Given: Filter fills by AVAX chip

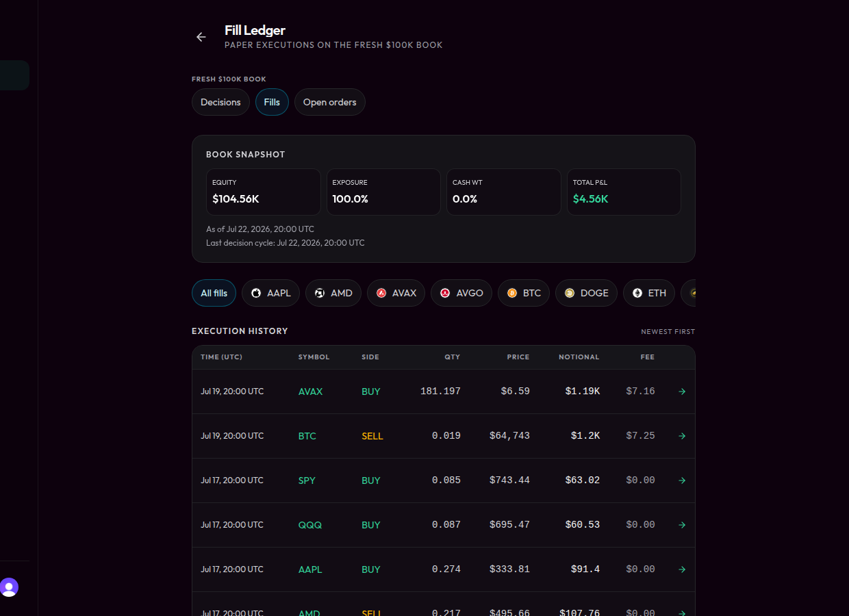Looking at the screenshot, I should [396, 293].
